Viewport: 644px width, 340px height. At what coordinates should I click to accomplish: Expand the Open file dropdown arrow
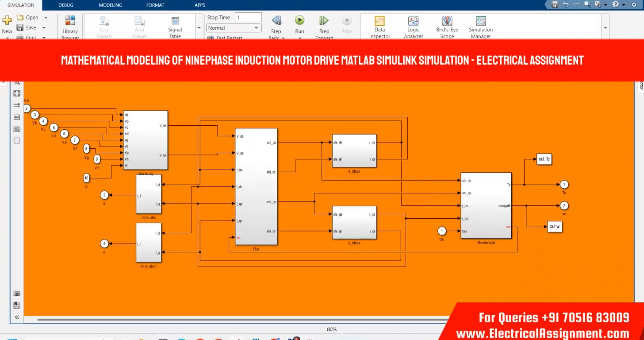46,18
